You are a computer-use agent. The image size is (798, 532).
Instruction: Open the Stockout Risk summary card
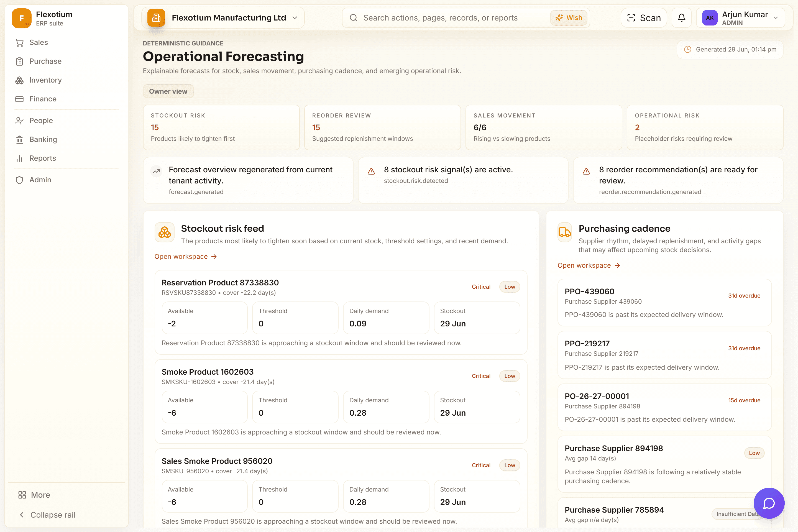pyautogui.click(x=221, y=127)
